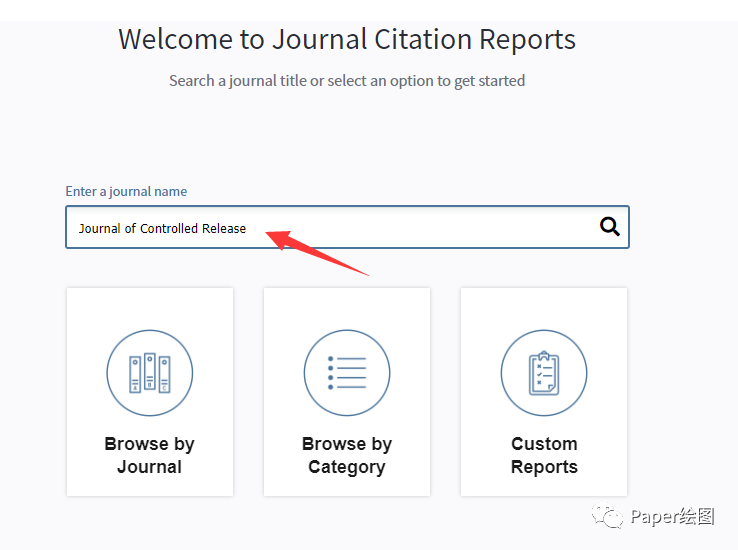
Task: Focus the journal name input field
Action: tap(347, 227)
